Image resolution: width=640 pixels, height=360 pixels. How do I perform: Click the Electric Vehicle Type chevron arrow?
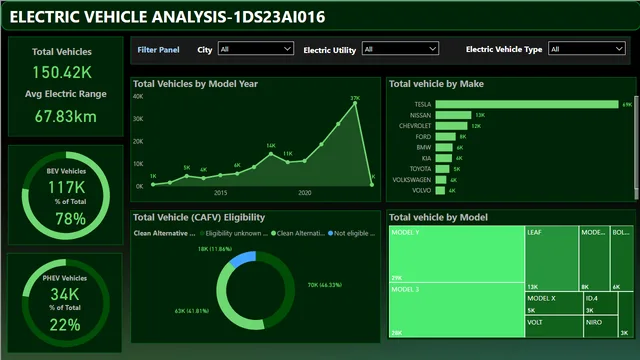[619, 49]
